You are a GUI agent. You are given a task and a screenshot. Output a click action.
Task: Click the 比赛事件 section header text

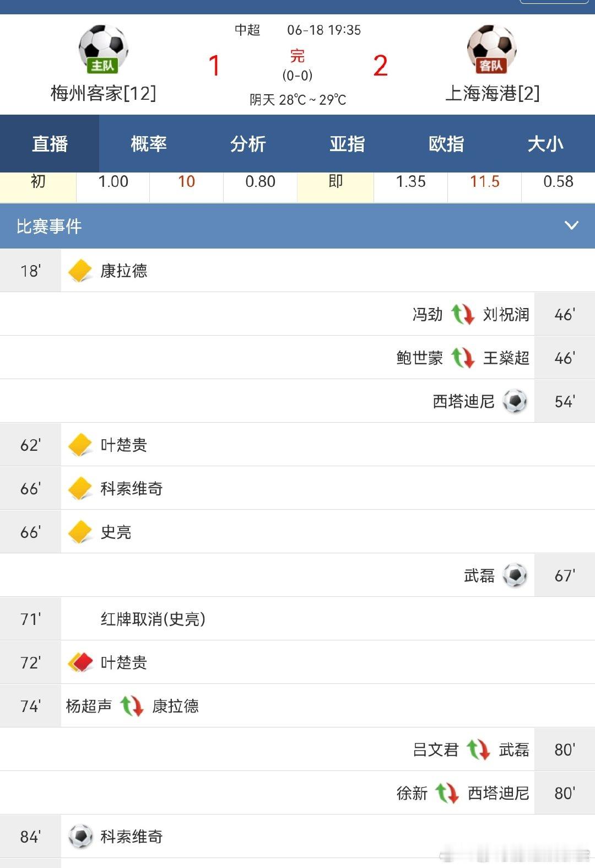(x=49, y=226)
